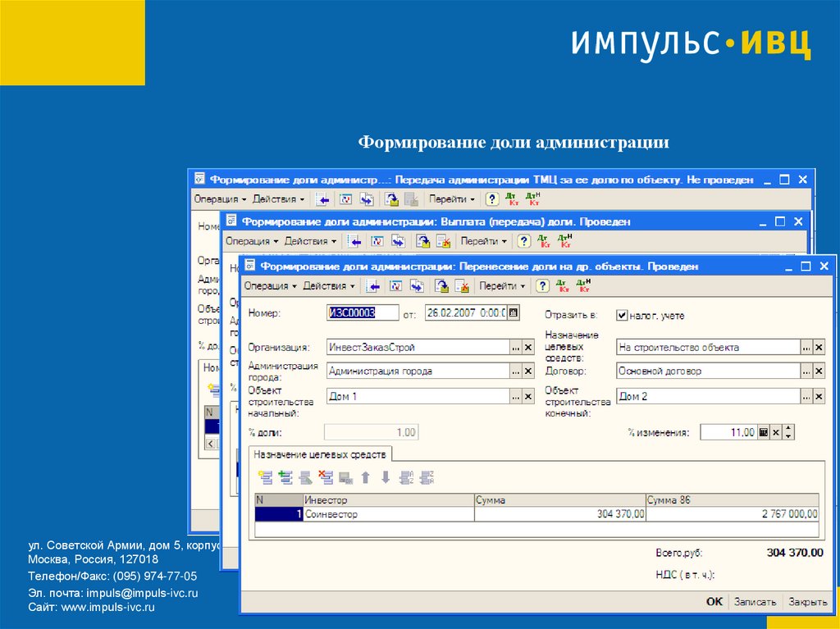Click the Sort descending Z-A icon
The width and height of the screenshot is (840, 629).
(x=427, y=477)
